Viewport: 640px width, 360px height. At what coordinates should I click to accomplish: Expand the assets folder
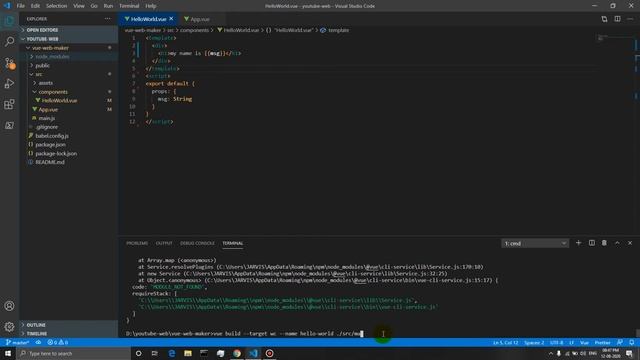69,83
